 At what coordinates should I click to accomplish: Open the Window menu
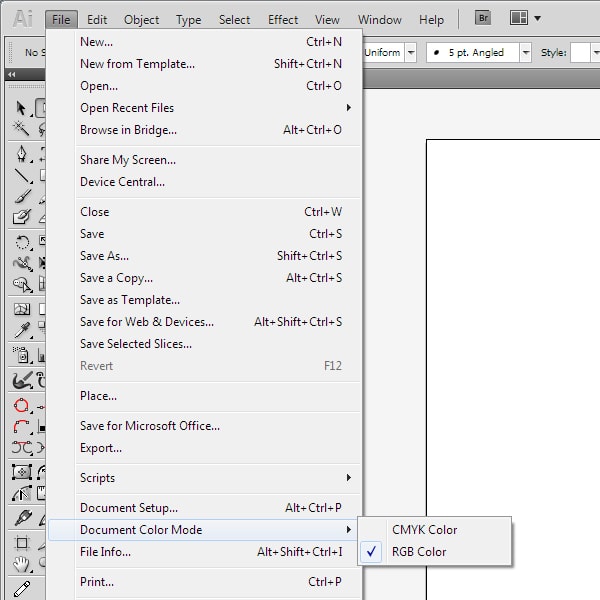point(380,20)
